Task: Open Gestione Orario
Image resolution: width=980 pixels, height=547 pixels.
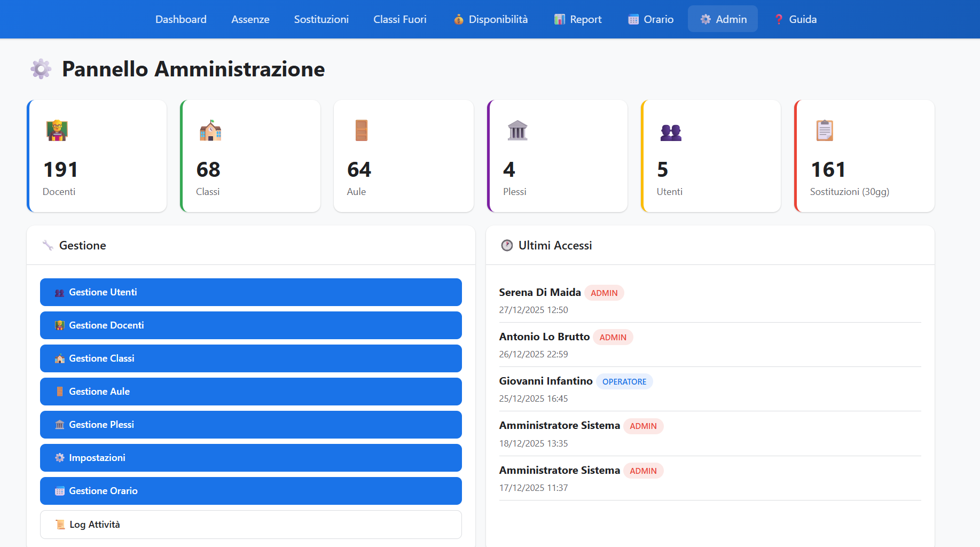Action: coord(250,491)
